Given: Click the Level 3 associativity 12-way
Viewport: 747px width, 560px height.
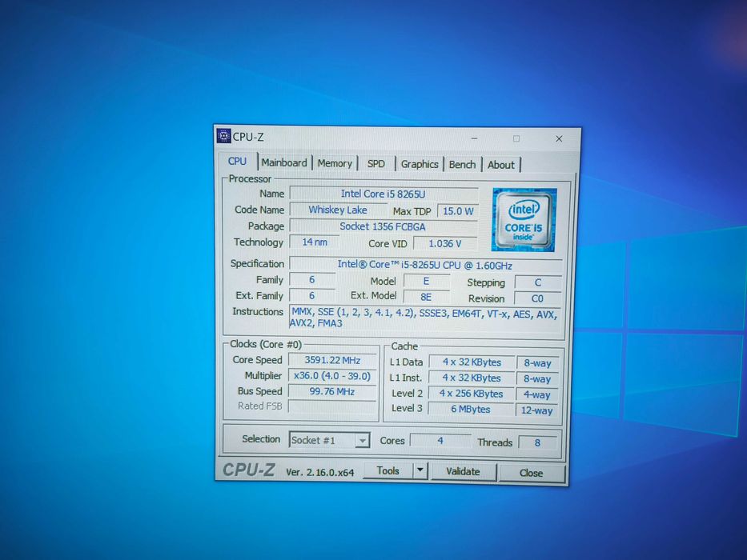Looking at the screenshot, I should [536, 410].
